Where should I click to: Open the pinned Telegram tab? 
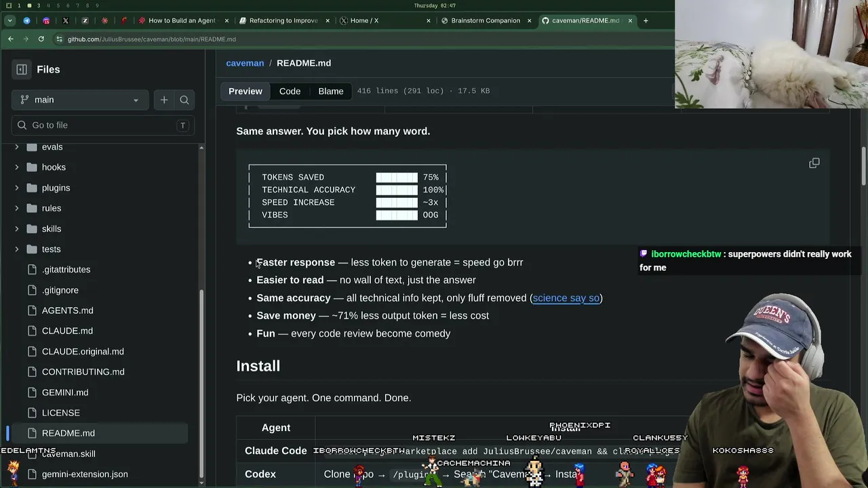coord(26,20)
